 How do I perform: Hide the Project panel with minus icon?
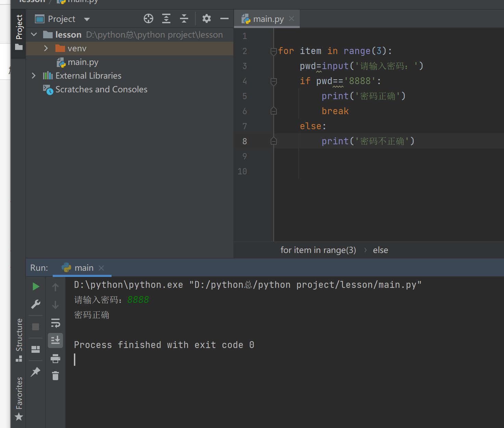pos(224,18)
